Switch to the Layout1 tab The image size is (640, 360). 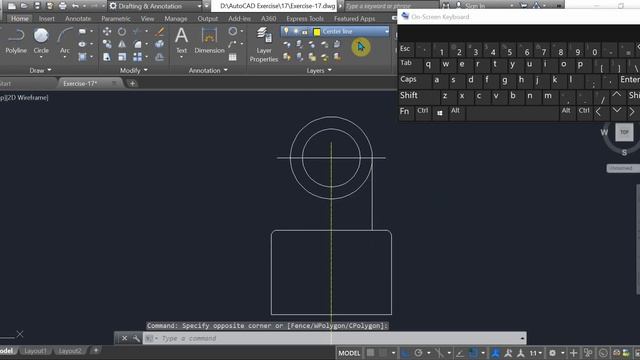35,351
